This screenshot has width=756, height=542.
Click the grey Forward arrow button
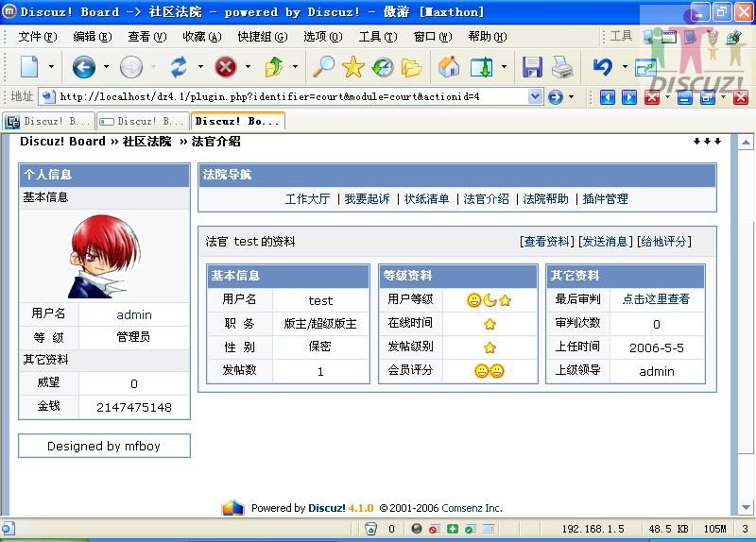131,66
